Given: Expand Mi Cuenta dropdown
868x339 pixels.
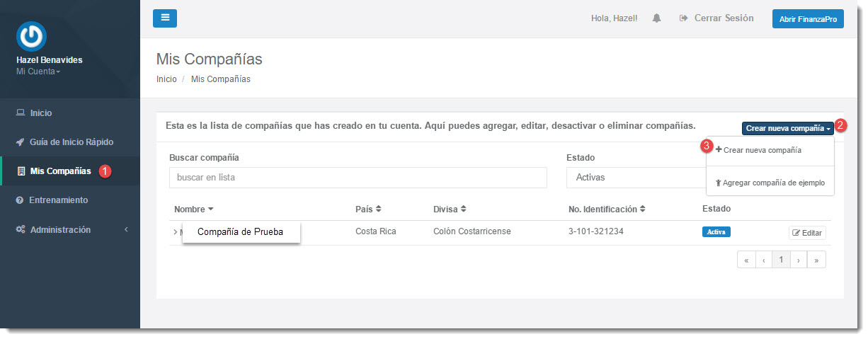Looking at the screenshot, I should pyautogui.click(x=38, y=71).
